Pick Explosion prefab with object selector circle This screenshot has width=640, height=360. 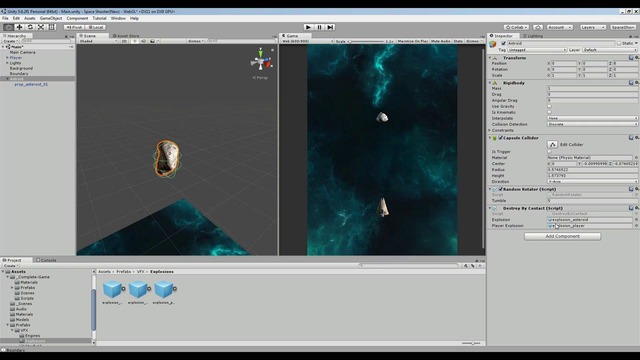click(636, 220)
